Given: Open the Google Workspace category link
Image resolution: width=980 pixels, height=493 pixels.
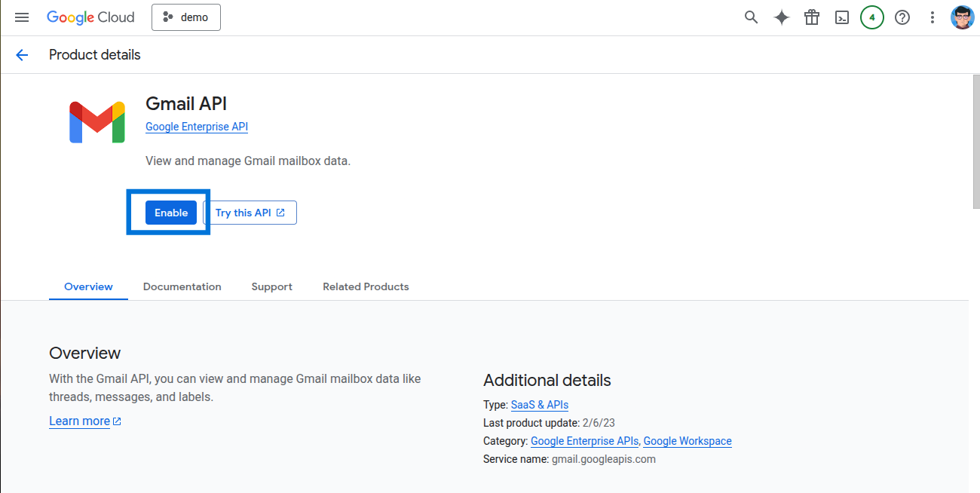Looking at the screenshot, I should pyautogui.click(x=688, y=441).
